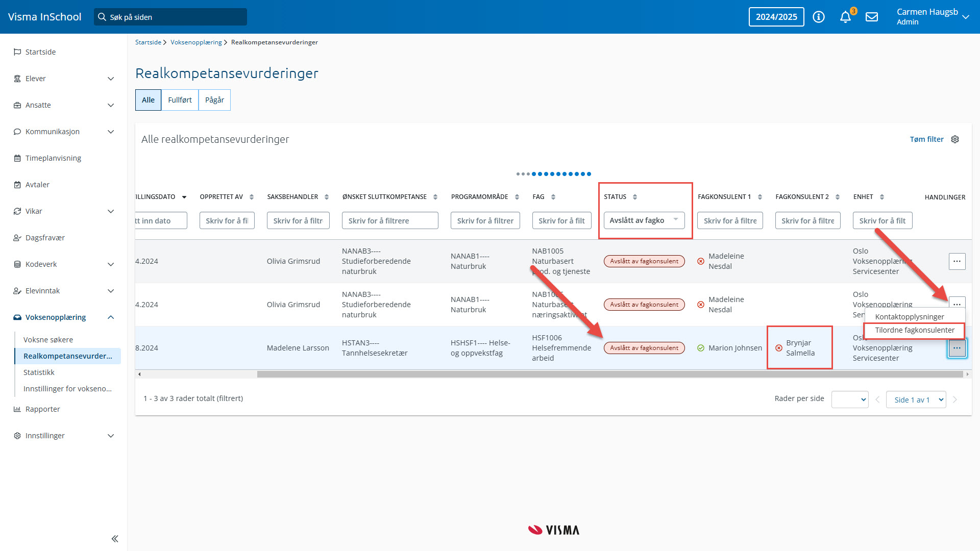
Task: Click the Ønsket sluttkompetanse filter field
Action: 390,220
